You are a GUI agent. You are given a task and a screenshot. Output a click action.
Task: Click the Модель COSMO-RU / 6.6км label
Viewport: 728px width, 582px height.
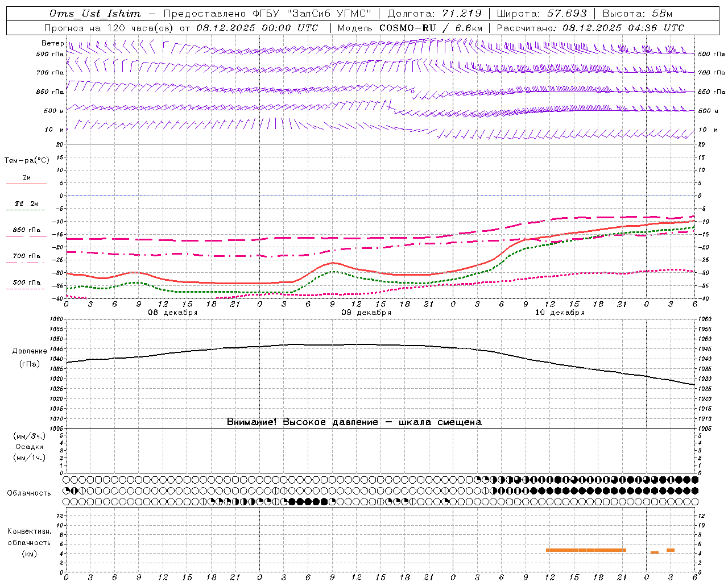point(410,28)
